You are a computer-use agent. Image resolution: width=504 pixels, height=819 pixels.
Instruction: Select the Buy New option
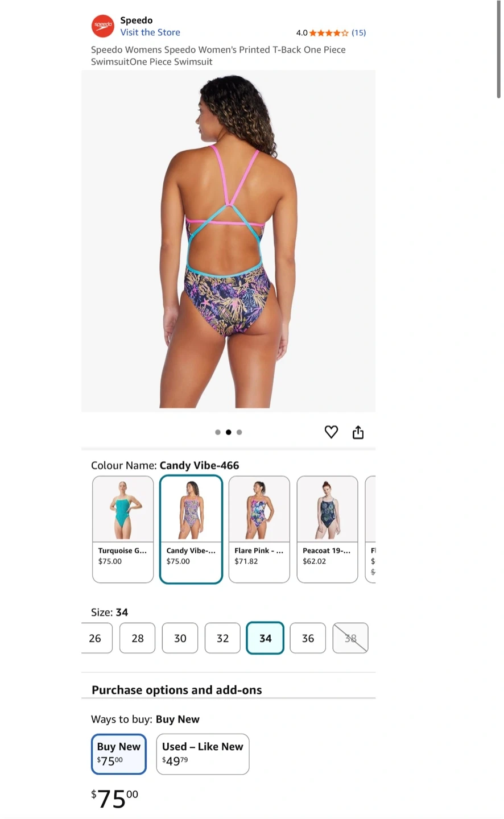pos(119,754)
